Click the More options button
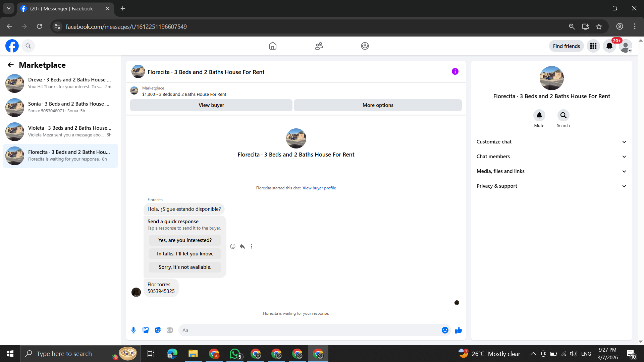The height and width of the screenshot is (362, 644). tap(378, 105)
